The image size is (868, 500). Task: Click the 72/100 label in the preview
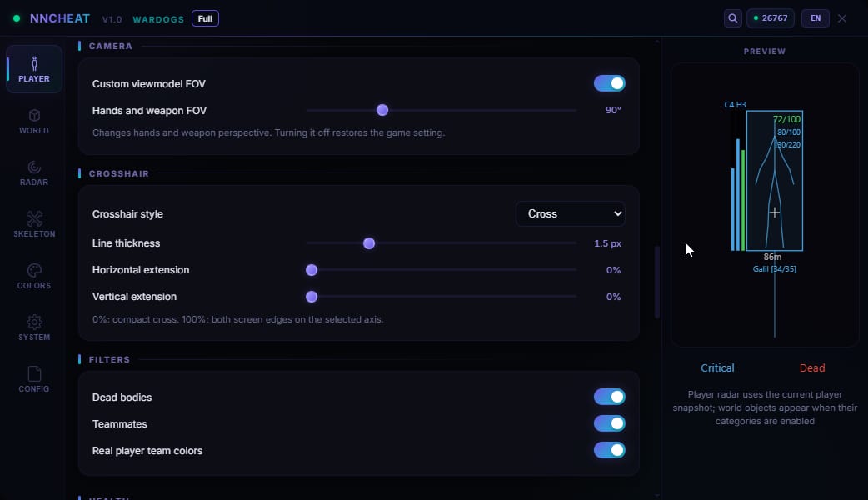click(x=786, y=119)
